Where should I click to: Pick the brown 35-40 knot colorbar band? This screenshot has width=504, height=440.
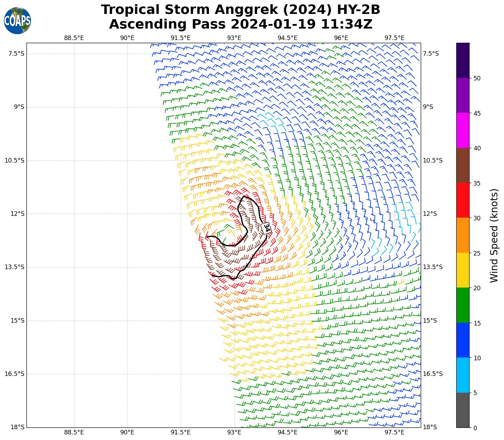point(463,166)
